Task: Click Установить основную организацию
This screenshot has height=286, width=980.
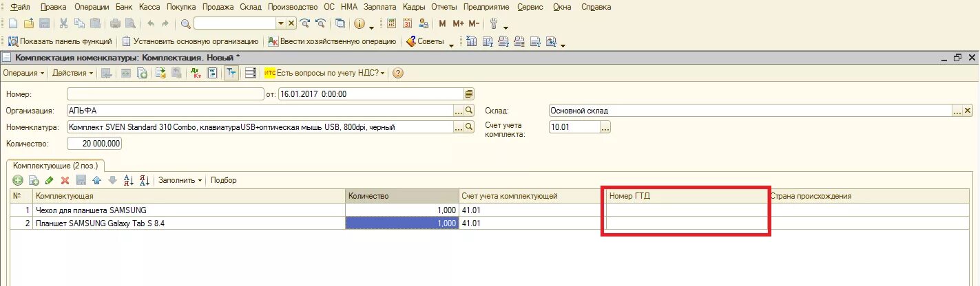Action: (190, 41)
